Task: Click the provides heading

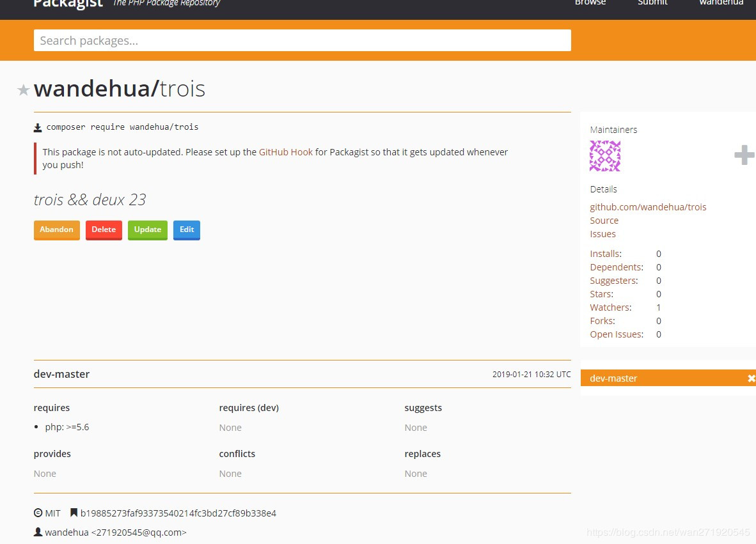Action: tap(52, 454)
